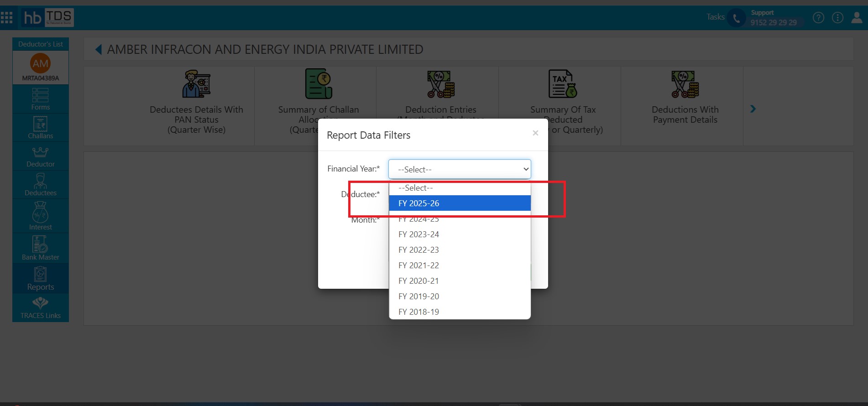Select FY 2021-22 from the list
Image resolution: width=868 pixels, height=406 pixels.
[460, 265]
